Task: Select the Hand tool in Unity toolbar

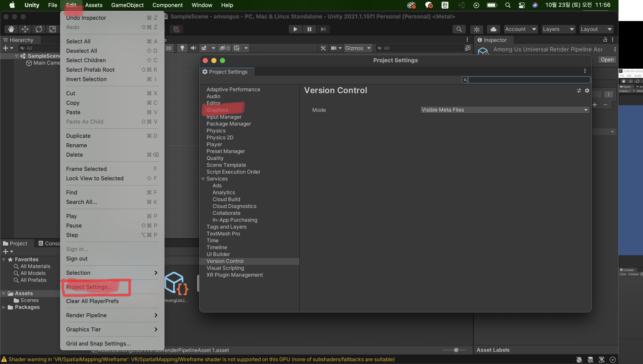Action: [11, 29]
